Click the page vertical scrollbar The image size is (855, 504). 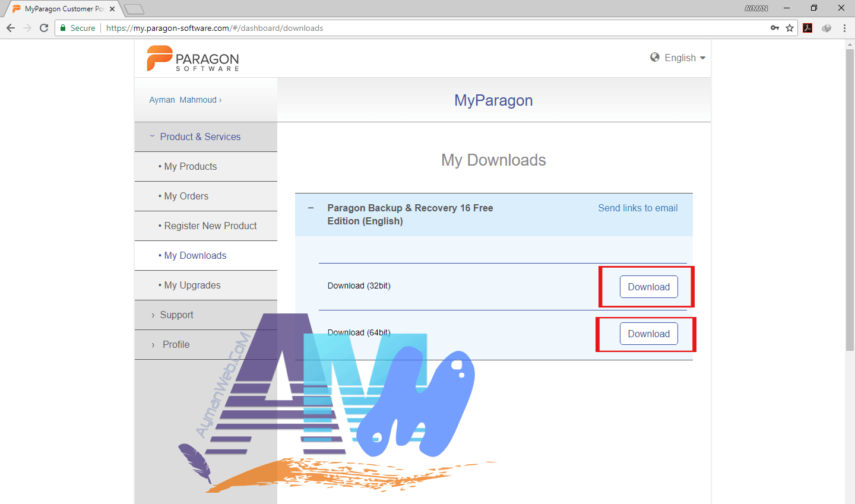(850, 200)
